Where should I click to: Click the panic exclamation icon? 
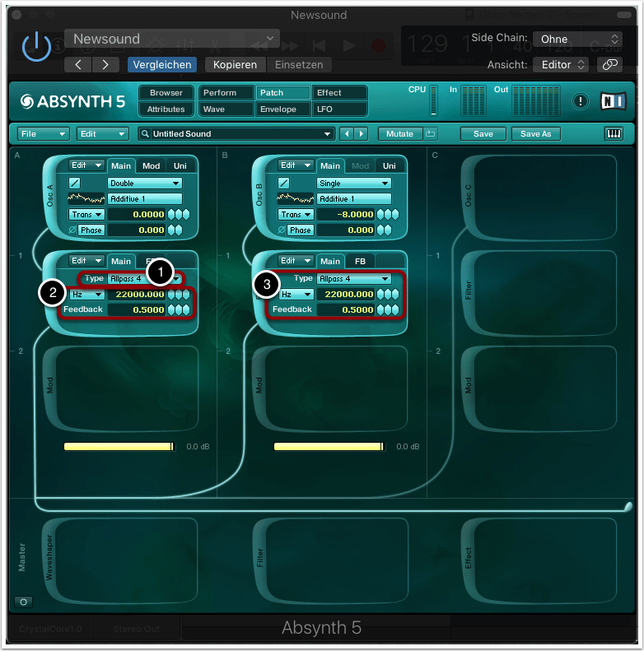(x=580, y=101)
